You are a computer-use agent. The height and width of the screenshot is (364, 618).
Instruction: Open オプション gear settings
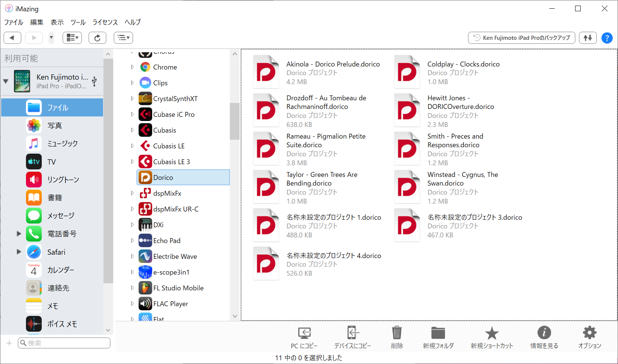(589, 337)
